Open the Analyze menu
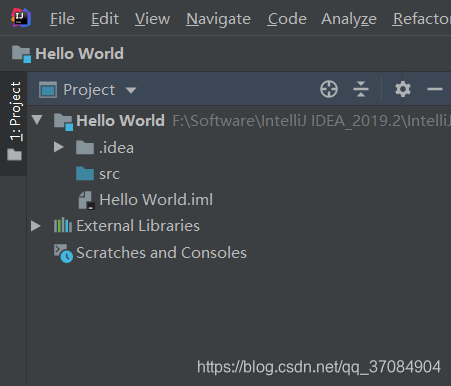The image size is (451, 386). [349, 19]
